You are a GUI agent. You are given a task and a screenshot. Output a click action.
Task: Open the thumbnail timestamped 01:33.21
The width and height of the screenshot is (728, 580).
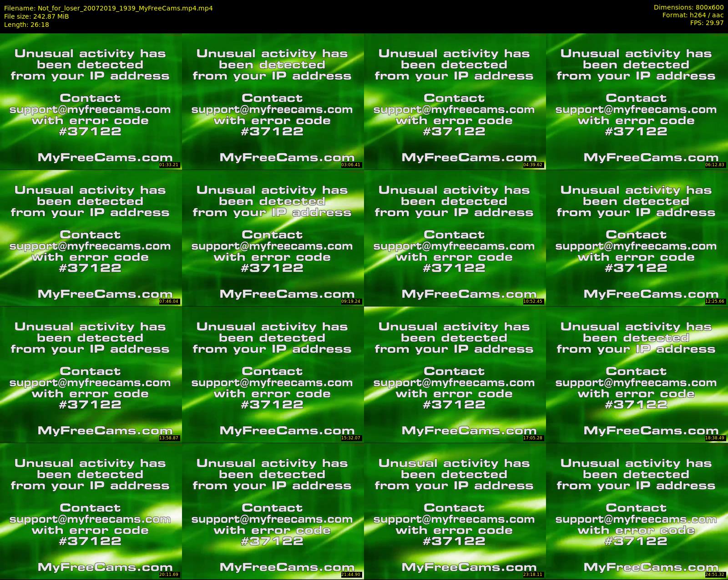coord(91,101)
